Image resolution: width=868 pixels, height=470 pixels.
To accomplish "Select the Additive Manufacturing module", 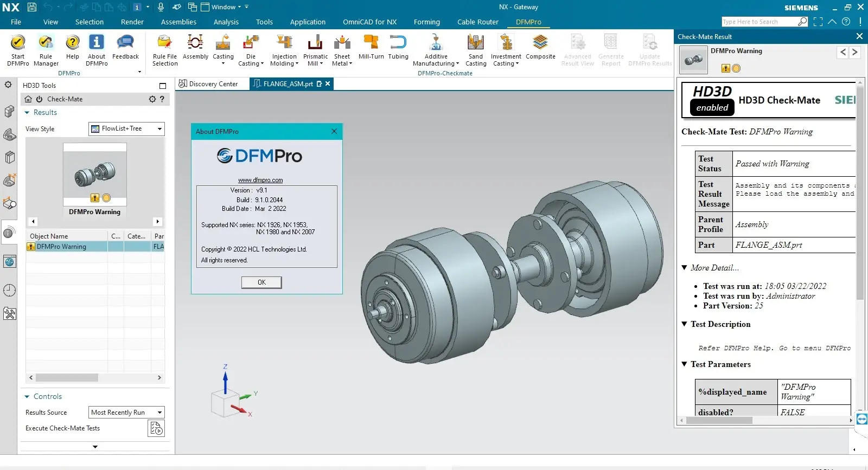I will click(436, 50).
